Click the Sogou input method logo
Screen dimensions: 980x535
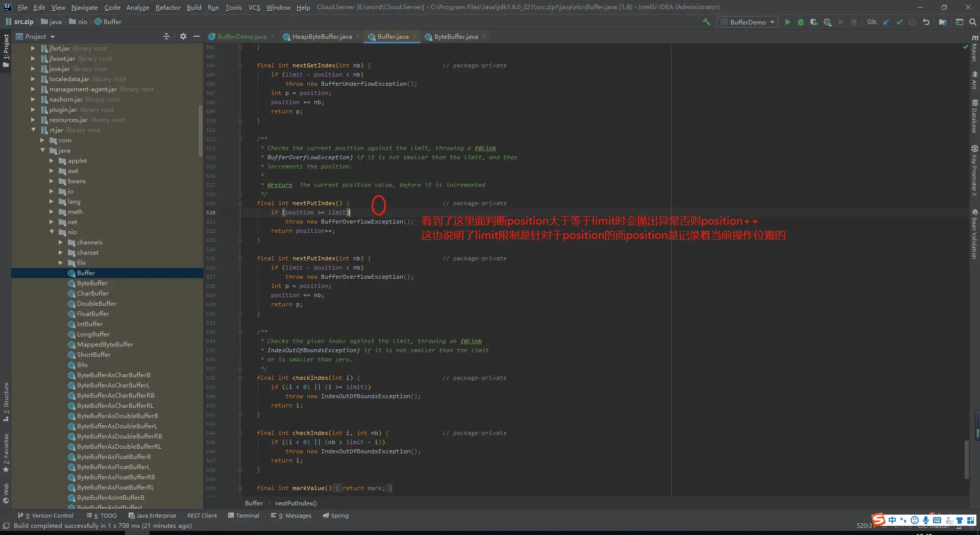[x=878, y=520]
